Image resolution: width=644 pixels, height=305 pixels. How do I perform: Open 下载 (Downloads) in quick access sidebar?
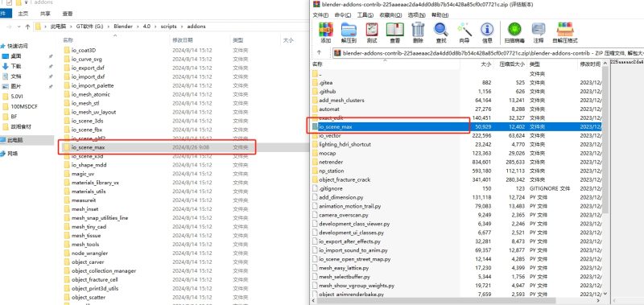click(x=15, y=66)
